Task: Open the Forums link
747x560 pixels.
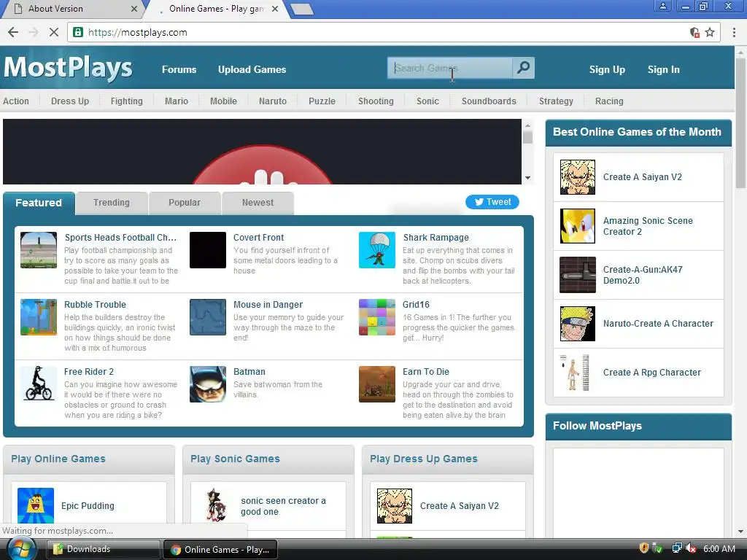Action: (x=179, y=69)
